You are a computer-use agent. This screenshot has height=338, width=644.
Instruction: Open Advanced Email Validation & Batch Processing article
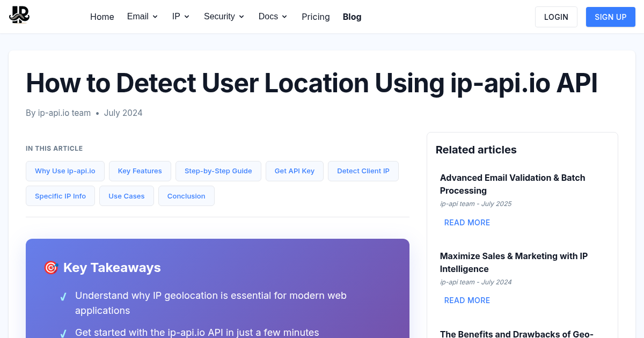click(513, 184)
